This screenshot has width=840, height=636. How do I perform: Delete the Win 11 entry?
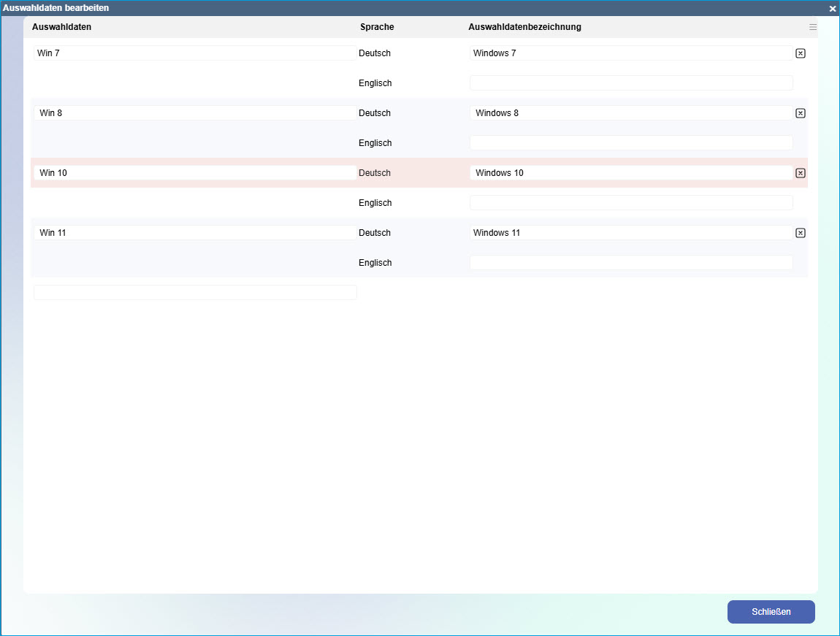pyautogui.click(x=801, y=233)
